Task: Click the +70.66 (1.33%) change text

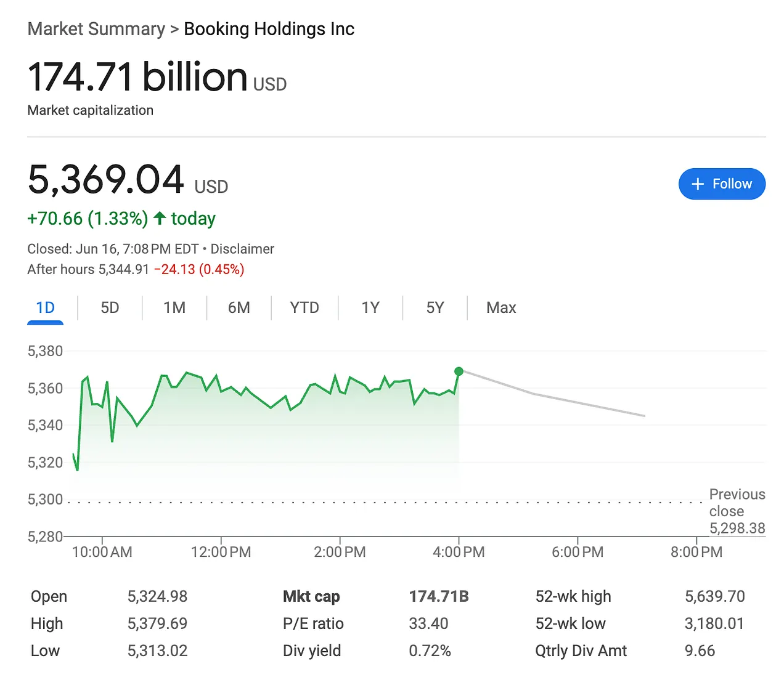Action: point(88,219)
